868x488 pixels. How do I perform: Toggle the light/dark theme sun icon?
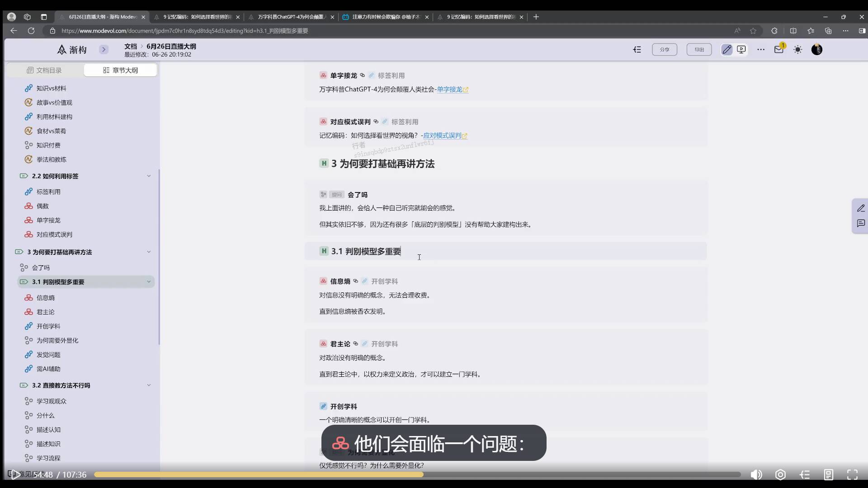pyautogui.click(x=797, y=50)
